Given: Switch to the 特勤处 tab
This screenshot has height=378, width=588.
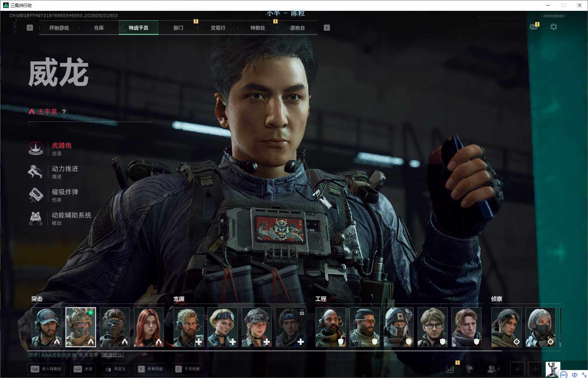Looking at the screenshot, I should (258, 28).
